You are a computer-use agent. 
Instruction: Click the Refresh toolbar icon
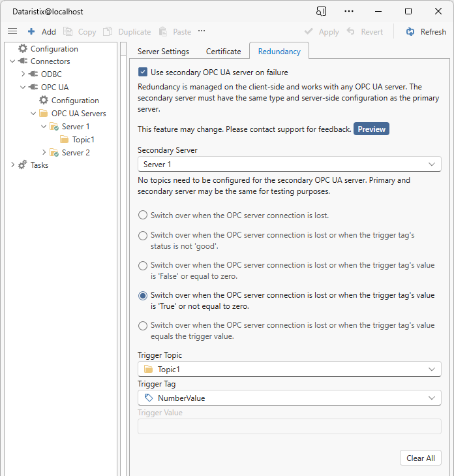410,31
